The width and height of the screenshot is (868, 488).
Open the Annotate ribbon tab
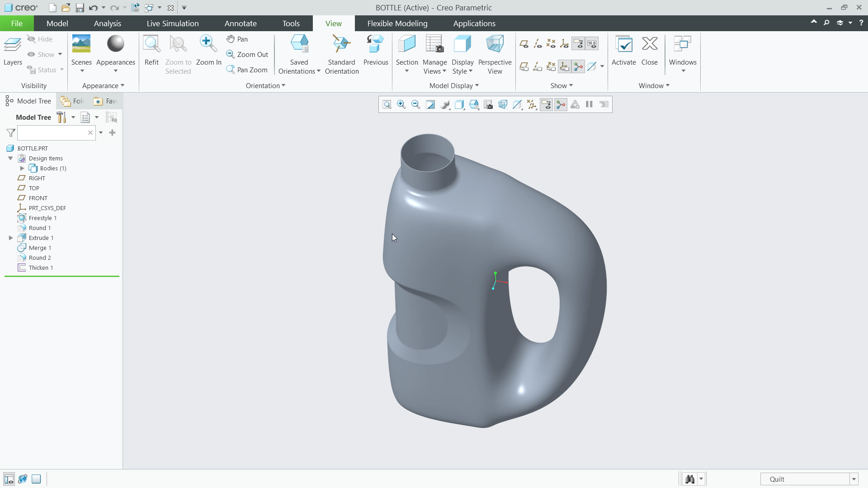241,23
